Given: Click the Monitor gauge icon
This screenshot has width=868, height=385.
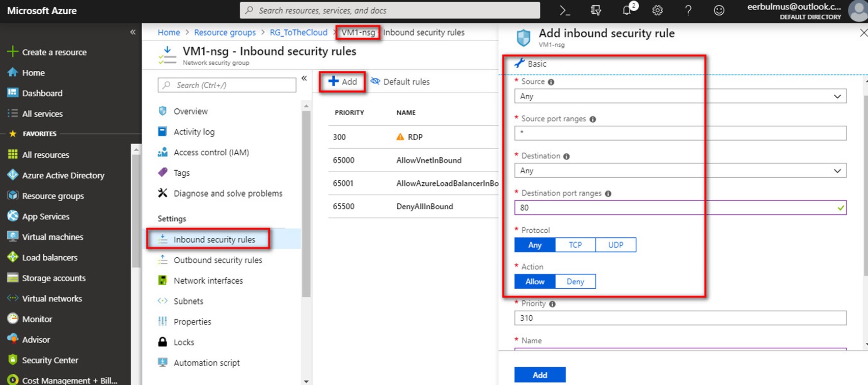Looking at the screenshot, I should click(13, 319).
